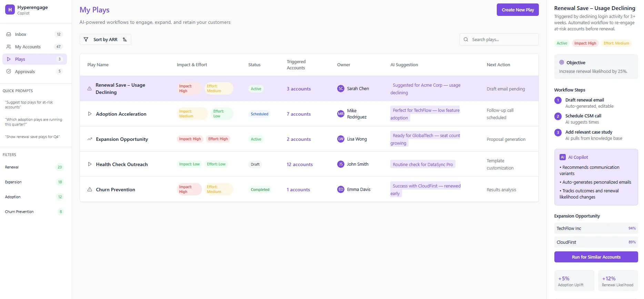644x299 pixels.
Task: Click the filter funnel icon
Action: click(86, 39)
